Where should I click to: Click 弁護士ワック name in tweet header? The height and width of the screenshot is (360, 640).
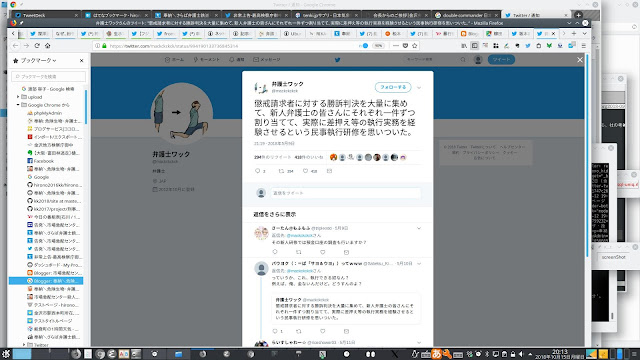point(288,84)
